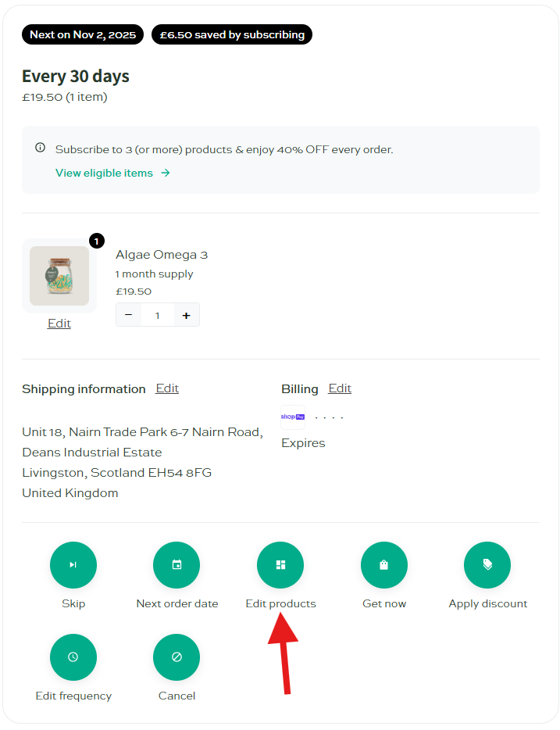
Task: Click the Skip order icon button
Action: [x=73, y=565]
